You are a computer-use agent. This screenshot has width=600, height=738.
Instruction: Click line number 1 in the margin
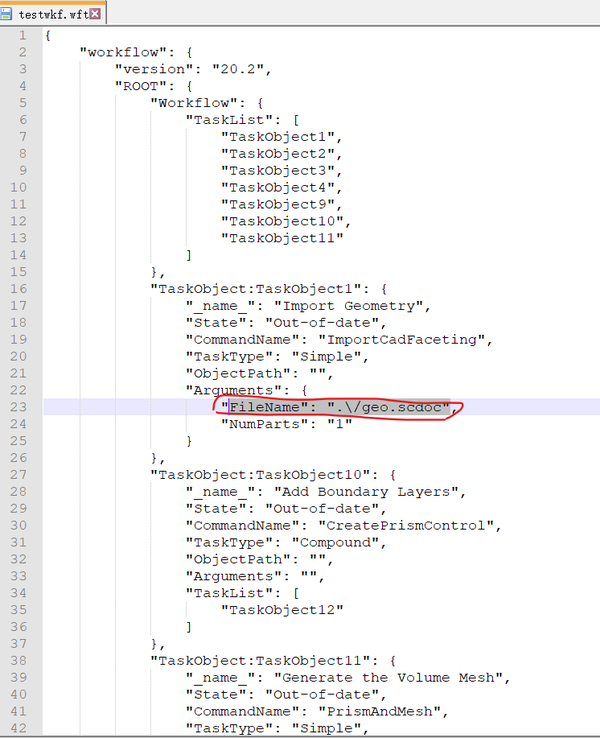pos(23,35)
